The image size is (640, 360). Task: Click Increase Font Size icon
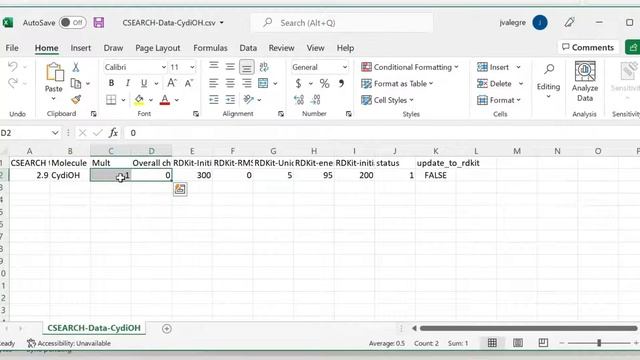coord(172,83)
